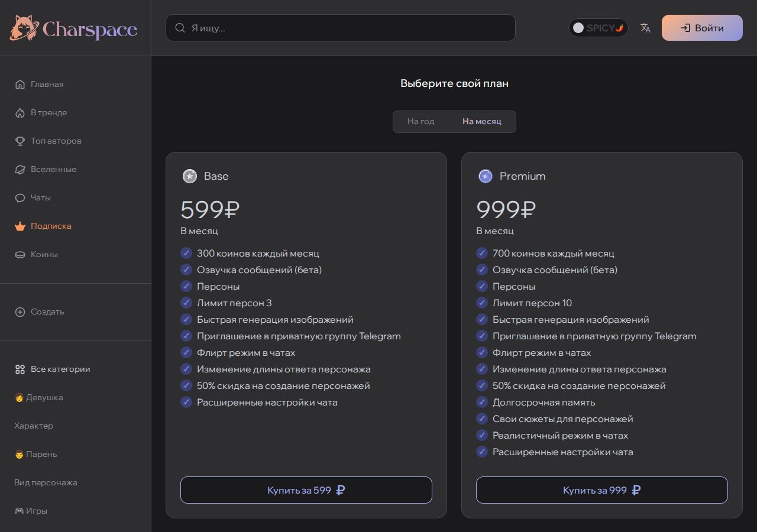
Task: Click the flame icon beside В тренде
Action: [20, 112]
